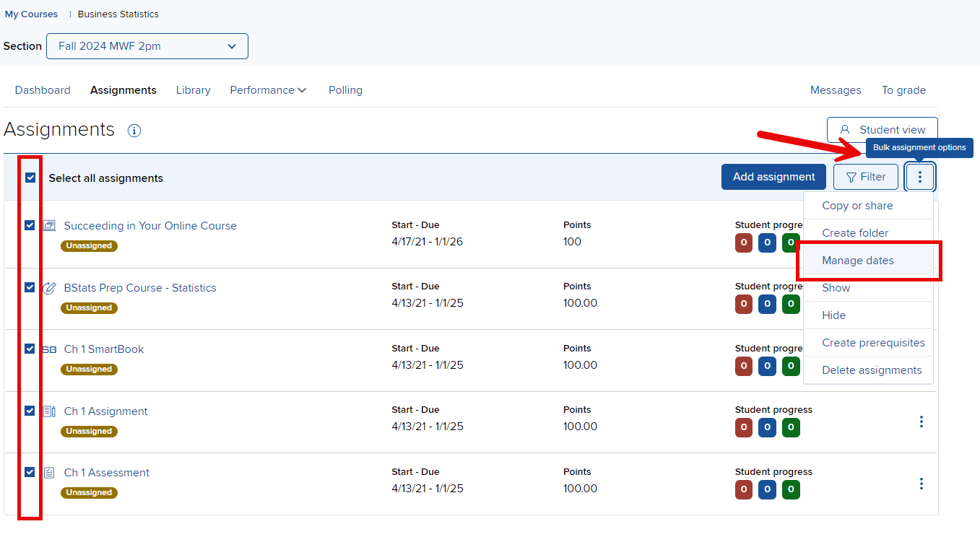Open the bulk assignment options kebab menu
The width and height of the screenshot is (980, 537).
919,177
